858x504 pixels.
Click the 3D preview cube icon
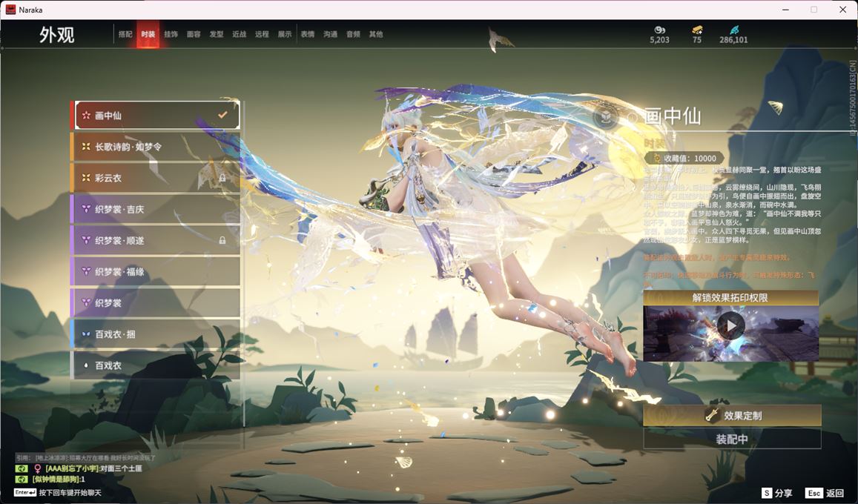[x=606, y=117]
